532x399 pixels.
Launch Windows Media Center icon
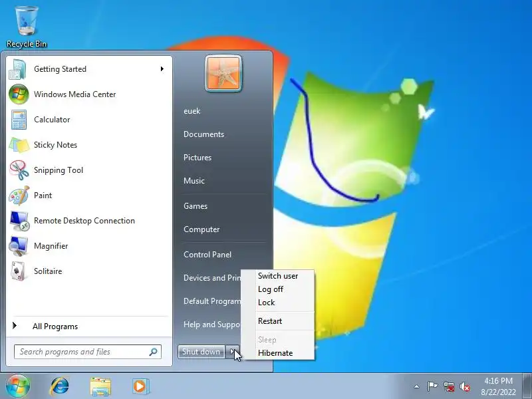click(19, 94)
